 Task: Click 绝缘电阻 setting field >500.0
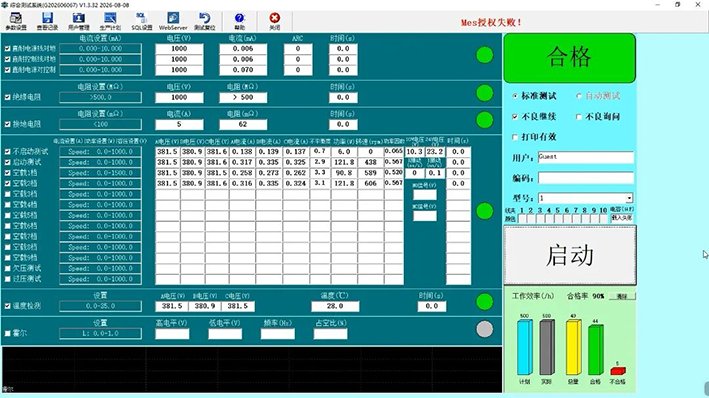[100, 97]
